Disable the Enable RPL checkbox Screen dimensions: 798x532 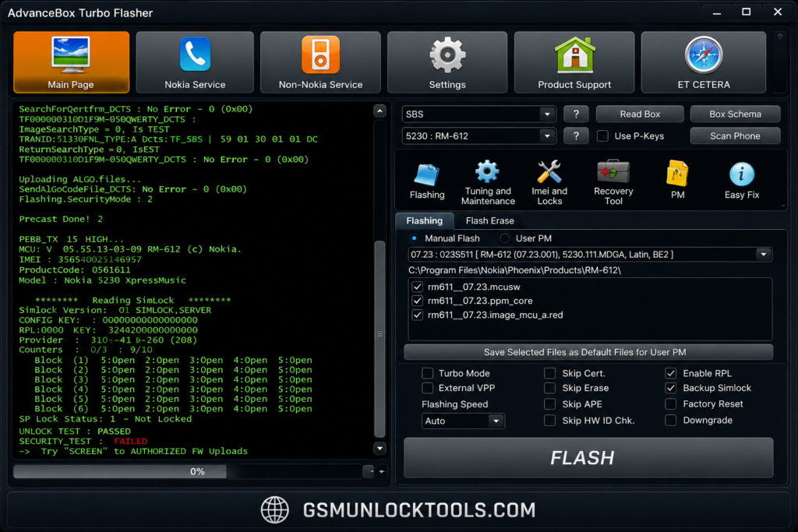671,373
